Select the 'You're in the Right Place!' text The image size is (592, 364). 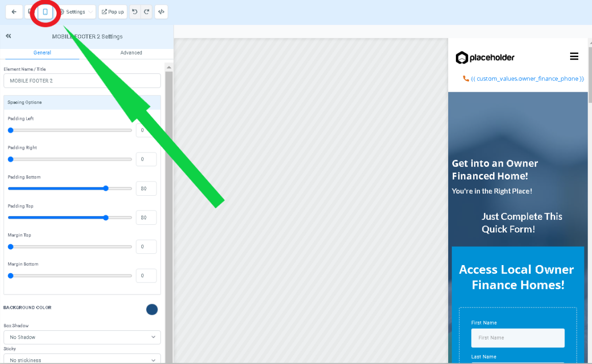click(492, 191)
